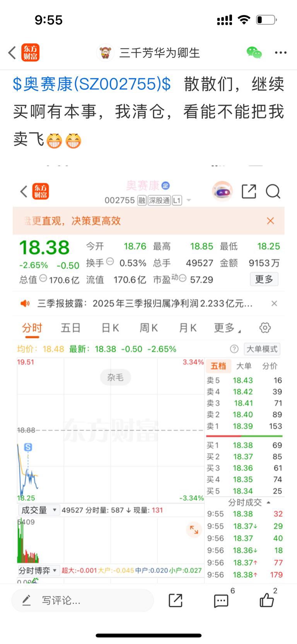Tap the 写评论 comment input field
The height and width of the screenshot is (644, 297).
pos(83,601)
